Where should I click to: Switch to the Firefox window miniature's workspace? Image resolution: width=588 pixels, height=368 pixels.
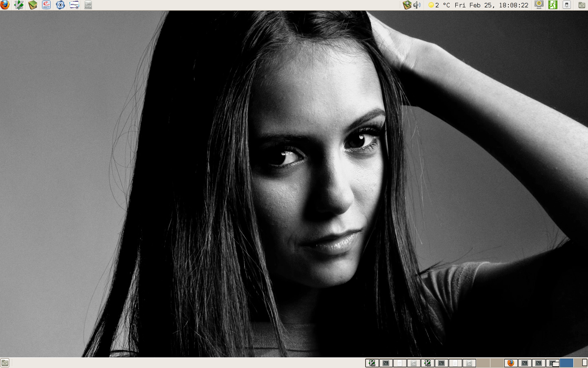coord(511,363)
